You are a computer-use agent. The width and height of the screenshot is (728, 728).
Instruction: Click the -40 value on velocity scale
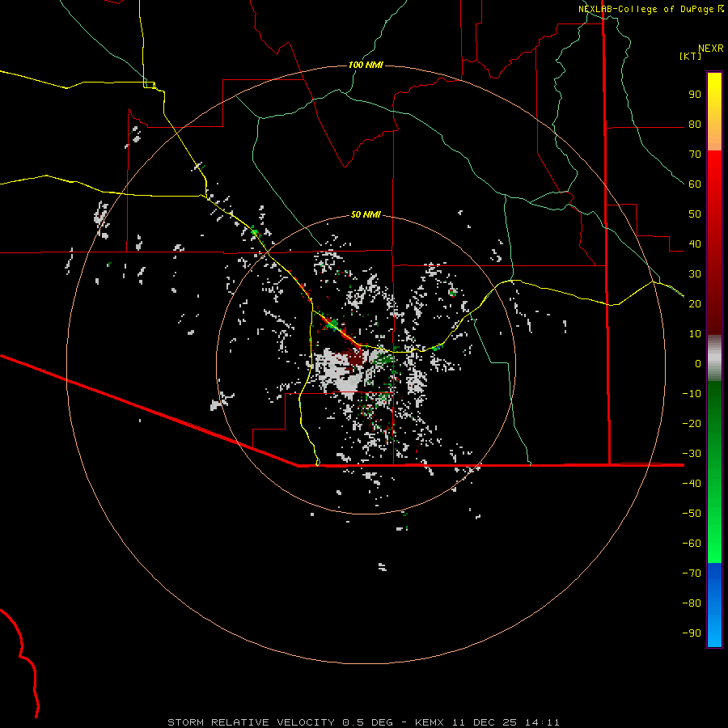(692, 484)
